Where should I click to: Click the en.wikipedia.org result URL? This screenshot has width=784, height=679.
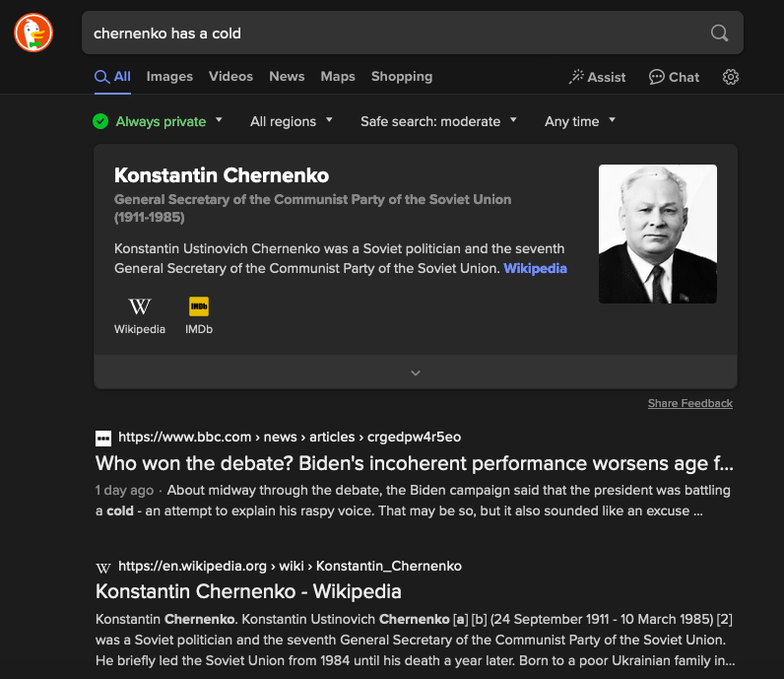click(290, 566)
